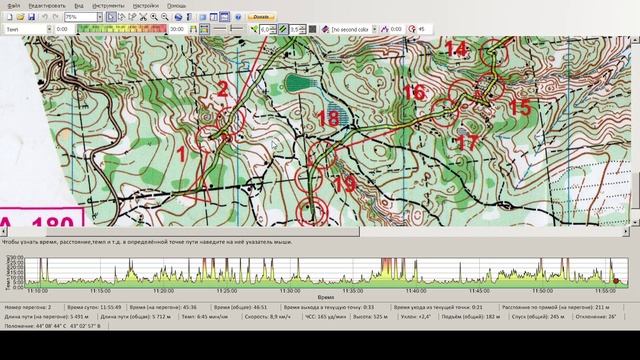Image resolution: width=640 pixels, height=360 pixels.
Task: Click the vertical scrollbar down arrow
Action: [x=636, y=222]
